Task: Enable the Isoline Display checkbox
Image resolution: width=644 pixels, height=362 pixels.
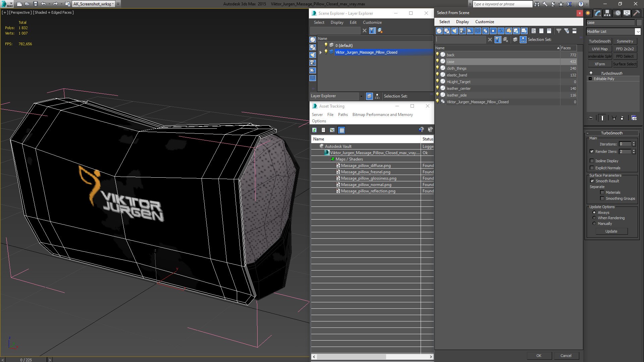Action: click(592, 161)
